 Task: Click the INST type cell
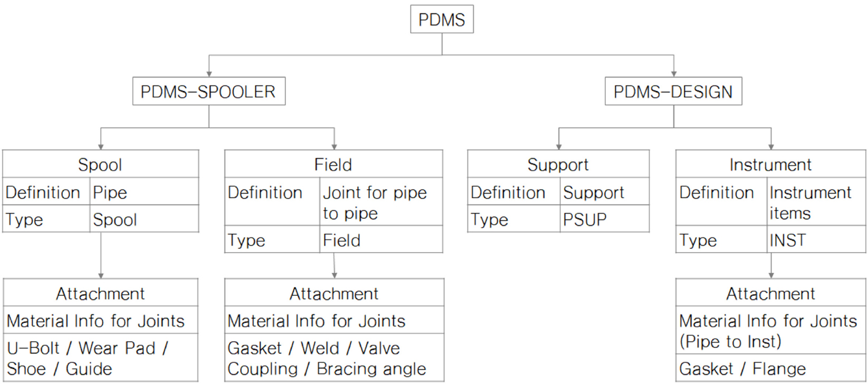pyautogui.click(x=816, y=239)
